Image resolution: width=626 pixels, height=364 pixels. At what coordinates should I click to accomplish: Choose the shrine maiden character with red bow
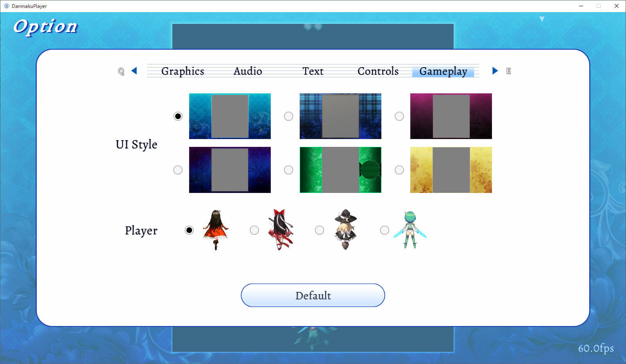click(x=281, y=230)
